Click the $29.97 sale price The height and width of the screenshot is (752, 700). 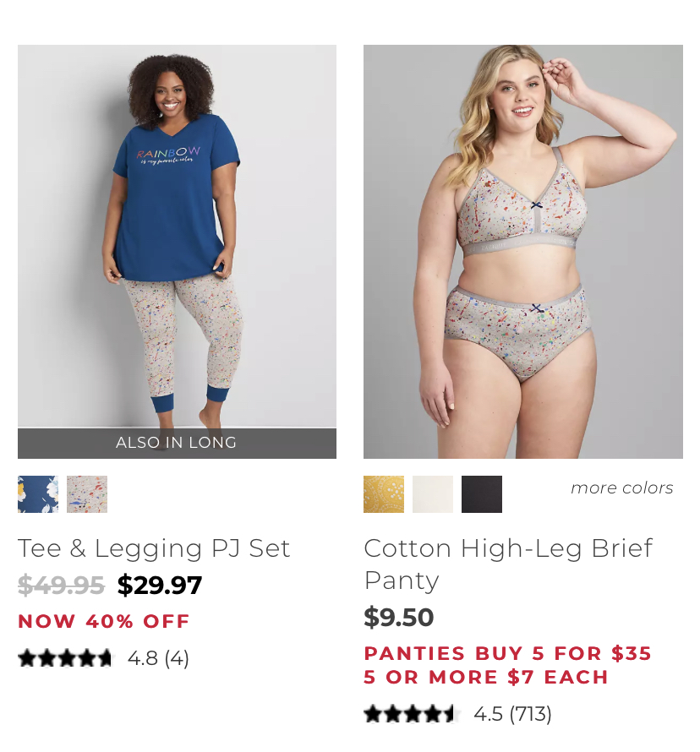[160, 585]
